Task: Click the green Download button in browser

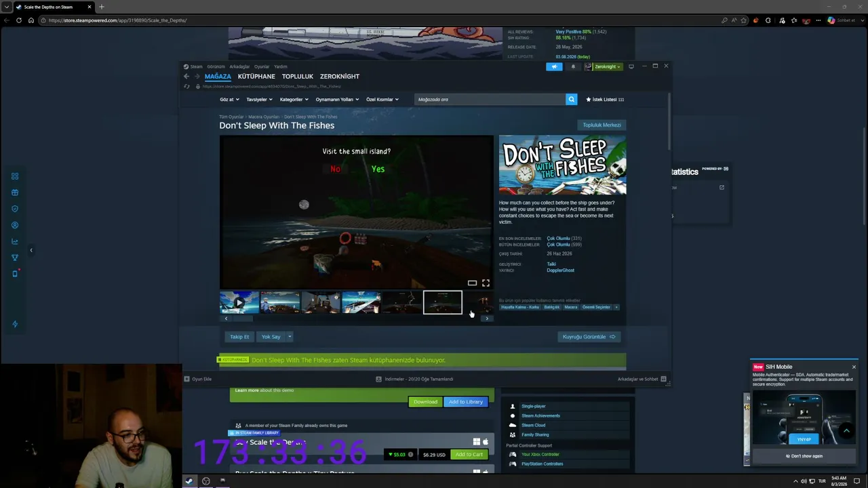Action: click(426, 402)
